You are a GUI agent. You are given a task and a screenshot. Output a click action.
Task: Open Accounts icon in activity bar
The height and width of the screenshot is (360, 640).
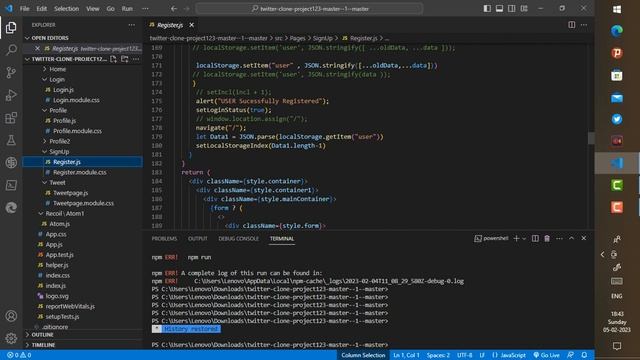[x=11, y=316]
